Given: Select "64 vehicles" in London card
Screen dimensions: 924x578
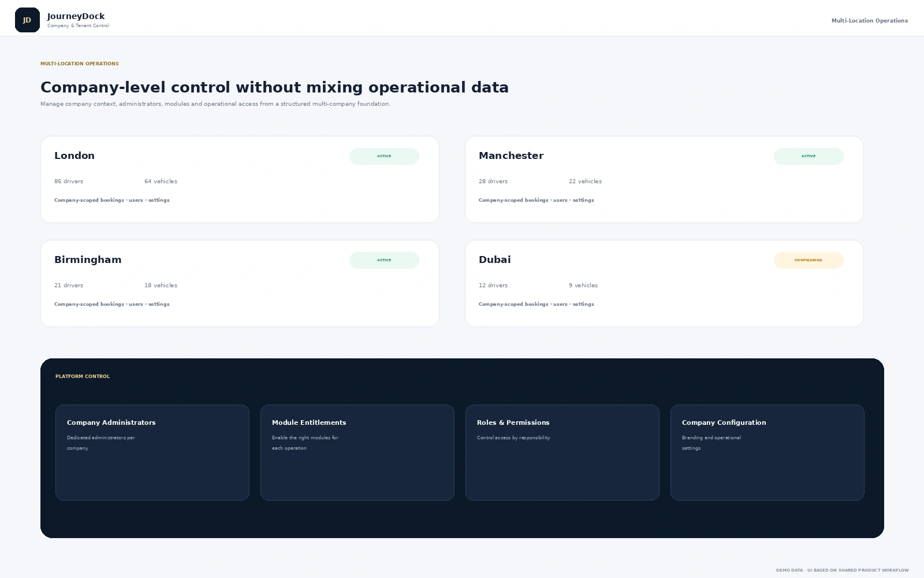Looking at the screenshot, I should pyautogui.click(x=161, y=181).
